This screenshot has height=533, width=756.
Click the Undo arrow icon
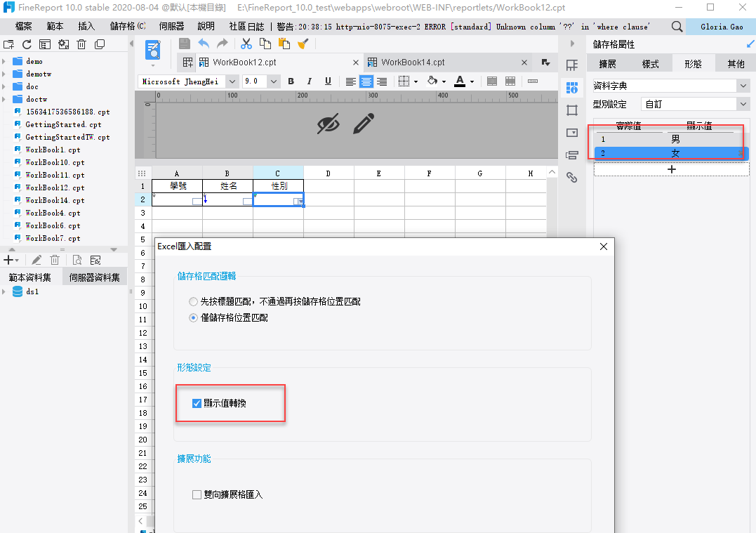click(x=204, y=43)
